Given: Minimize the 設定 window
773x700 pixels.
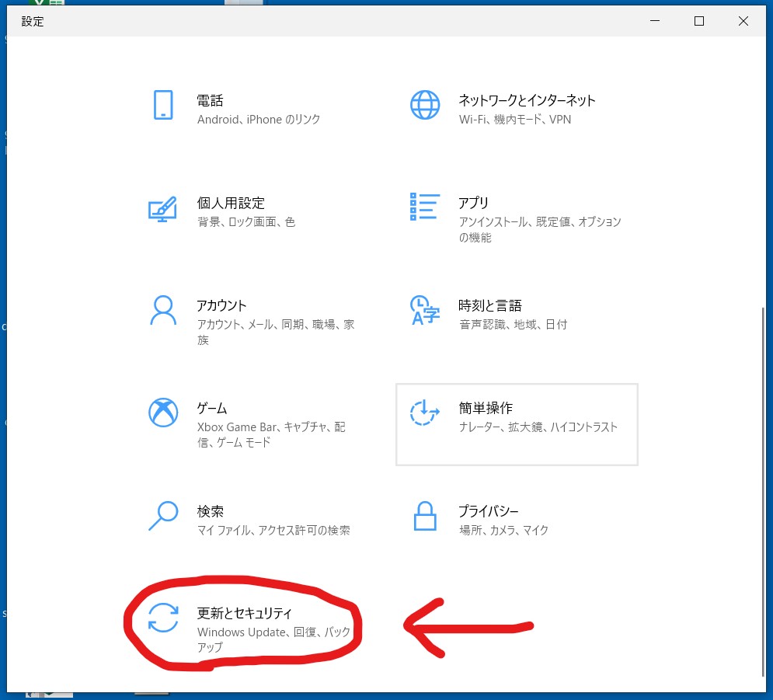Looking at the screenshot, I should tap(655, 21).
